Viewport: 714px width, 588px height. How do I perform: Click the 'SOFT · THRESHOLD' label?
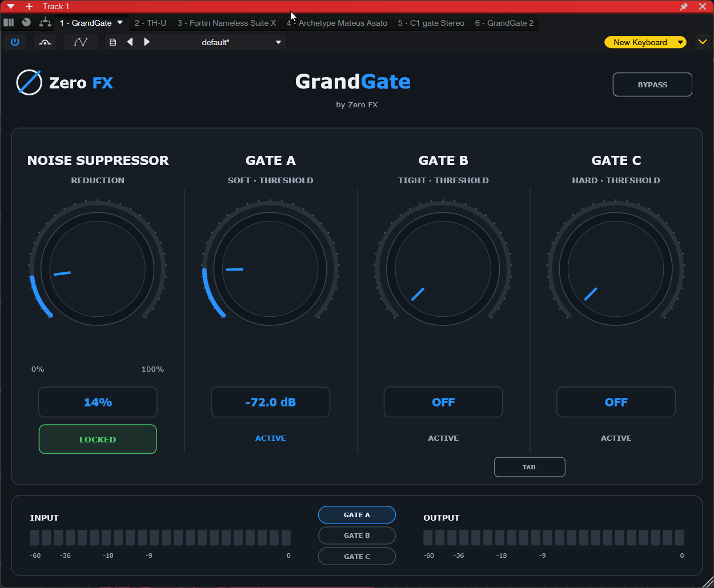pos(270,180)
